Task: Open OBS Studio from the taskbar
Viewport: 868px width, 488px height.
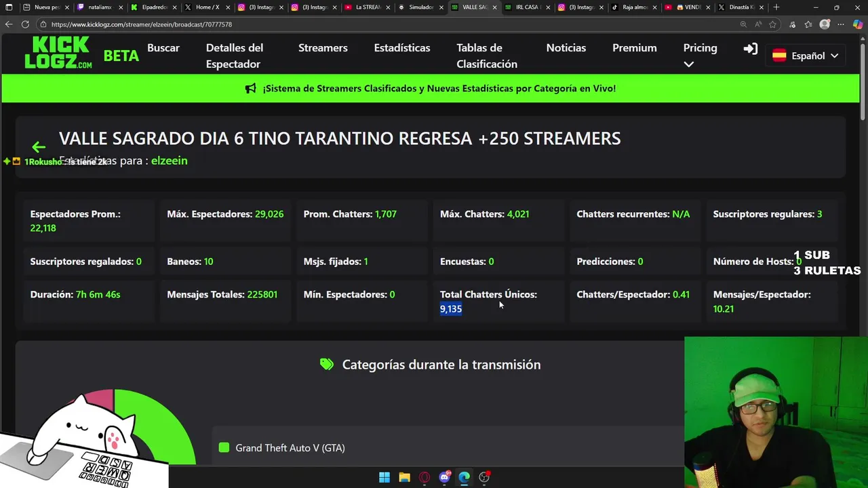Action: (x=484, y=477)
